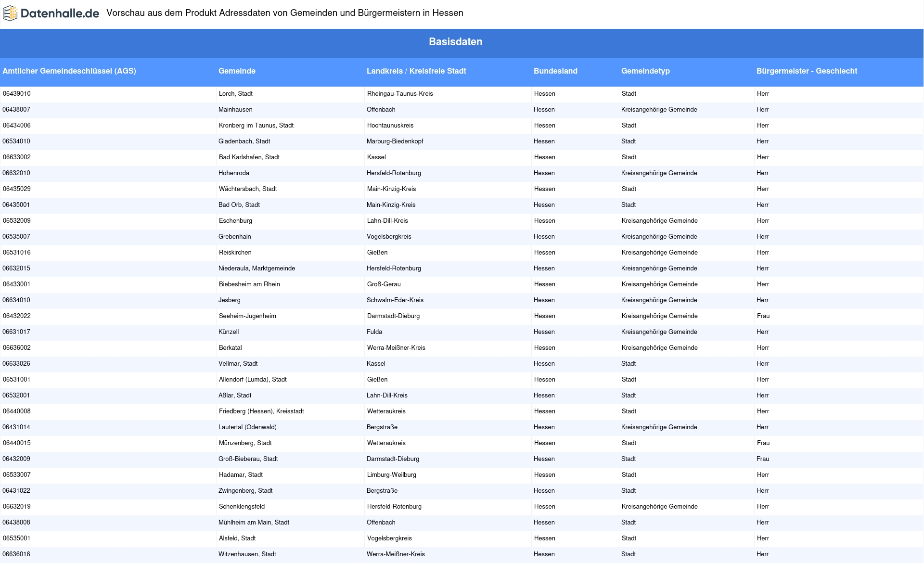
Task: Click AGS code 06636002
Action: coord(17,348)
